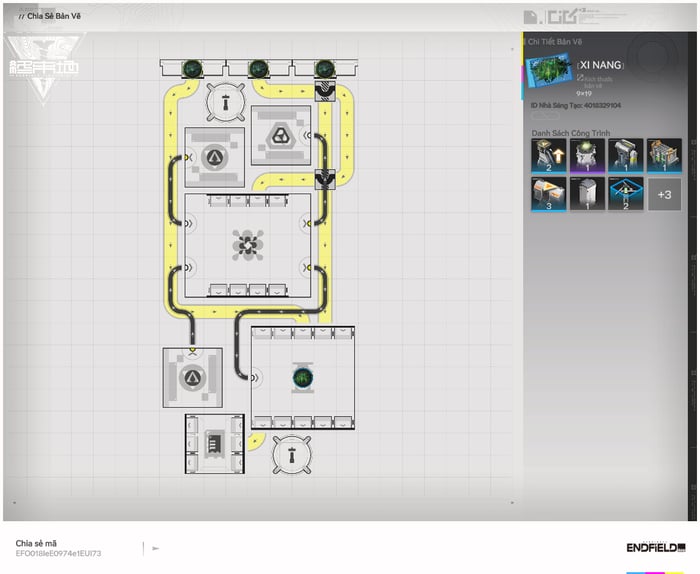Image resolution: width=700 pixels, height=574 pixels.
Task: Select the building icon with count 3
Action: pos(547,194)
